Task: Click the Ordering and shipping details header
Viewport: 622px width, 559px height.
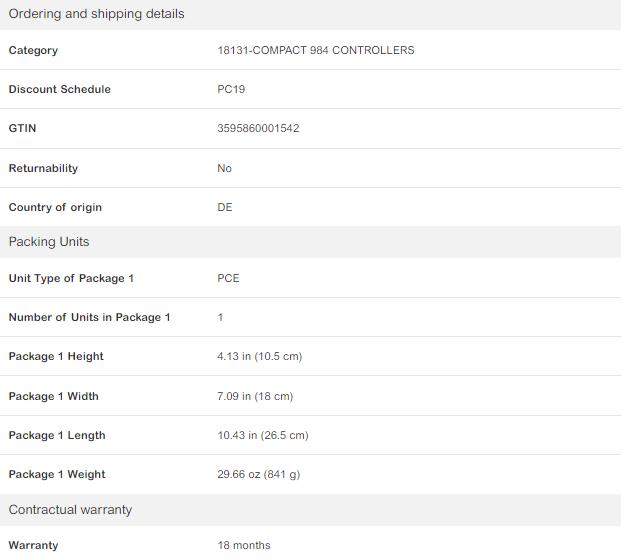Action: click(x=311, y=14)
